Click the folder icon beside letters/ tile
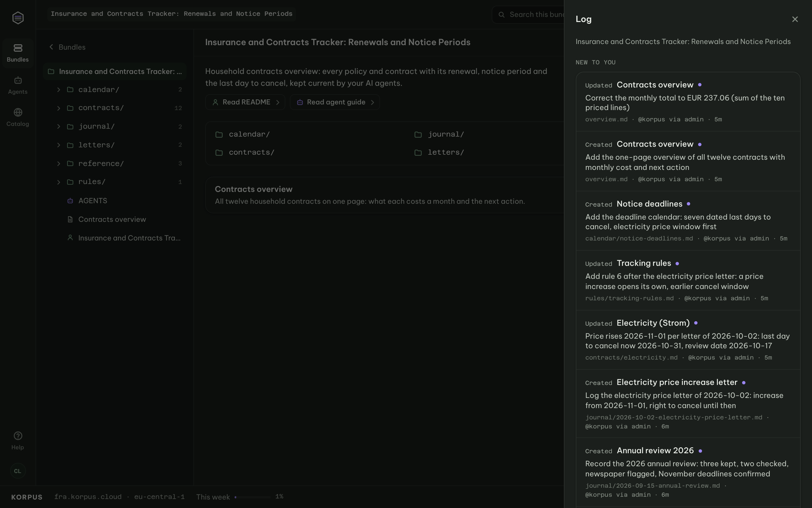This screenshot has height=508, width=812. coord(418,152)
